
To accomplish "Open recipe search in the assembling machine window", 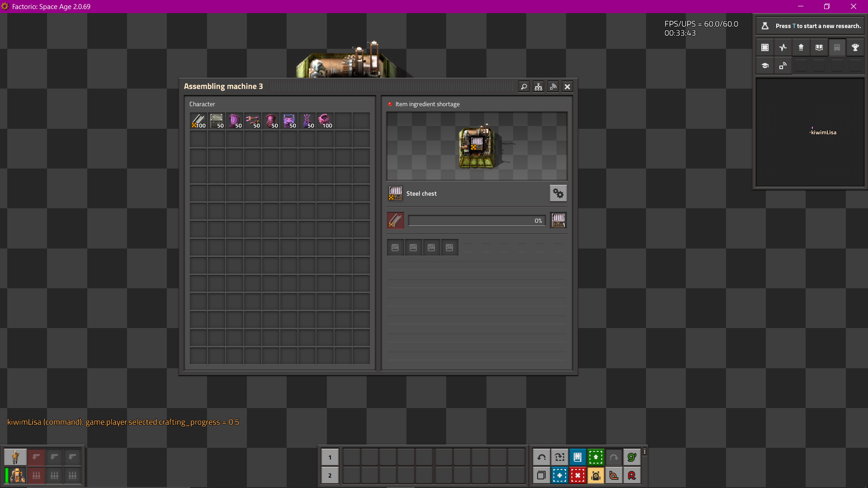I will (524, 86).
